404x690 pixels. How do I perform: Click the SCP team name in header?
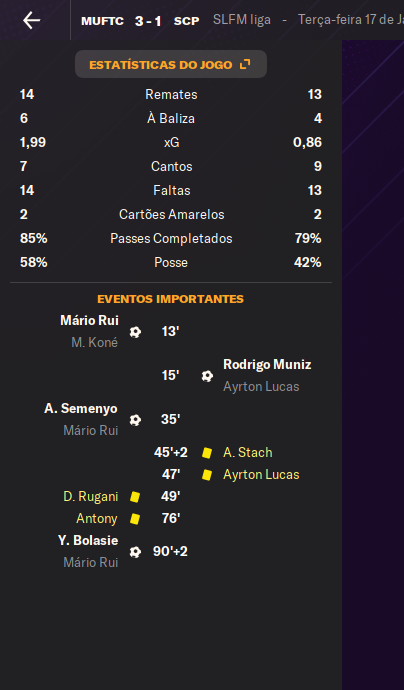(x=187, y=21)
